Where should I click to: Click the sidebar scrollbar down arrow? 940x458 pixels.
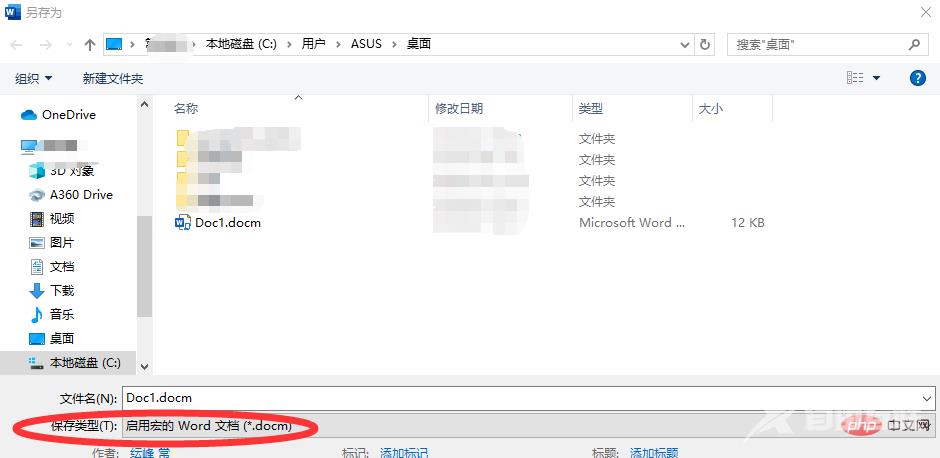click(144, 366)
